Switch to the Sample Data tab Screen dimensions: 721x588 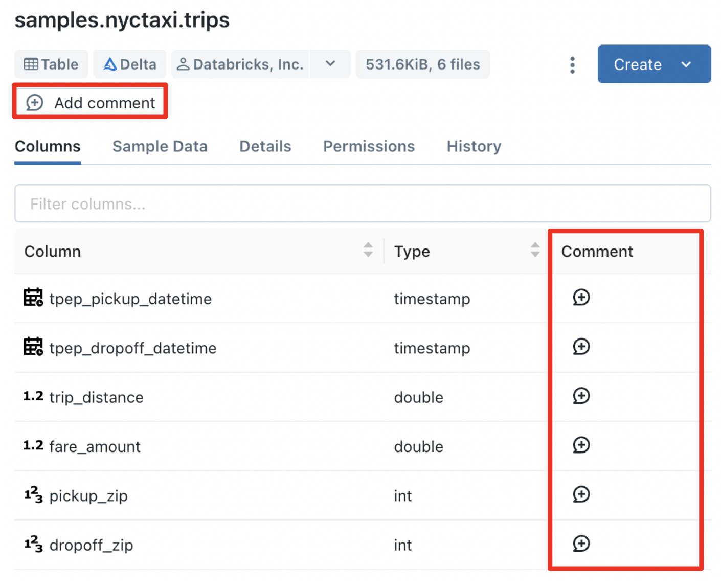coord(160,146)
